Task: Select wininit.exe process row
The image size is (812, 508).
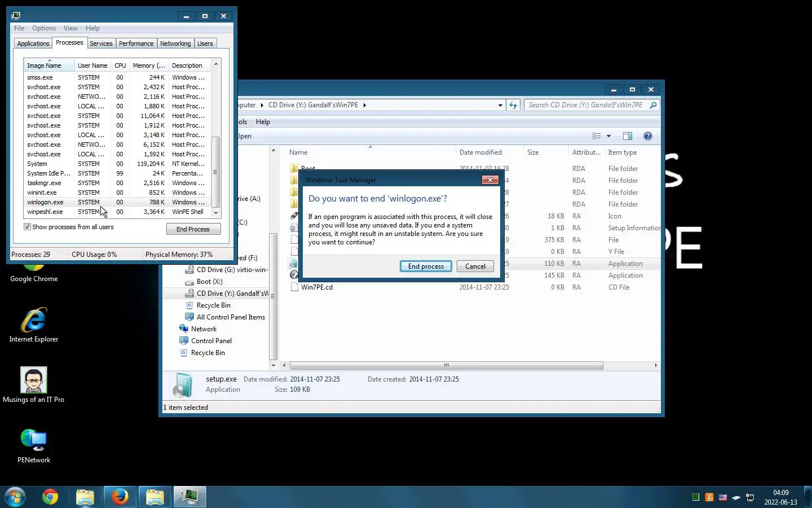Action: (117, 192)
